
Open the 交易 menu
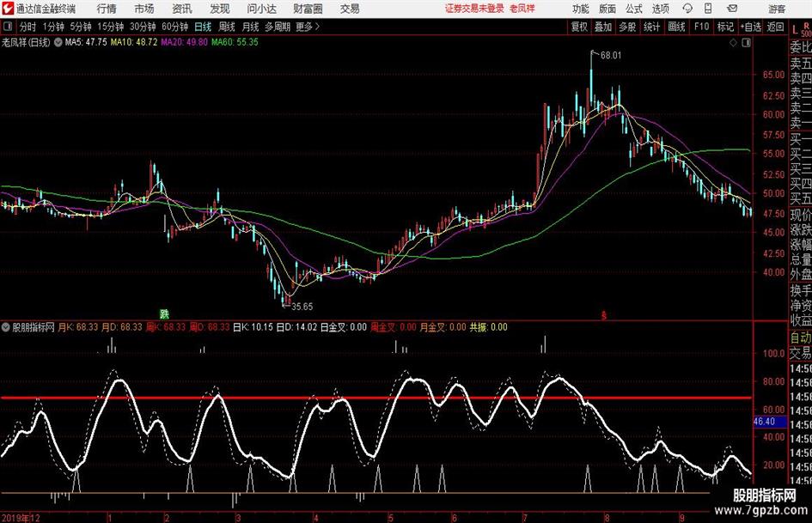coord(350,9)
